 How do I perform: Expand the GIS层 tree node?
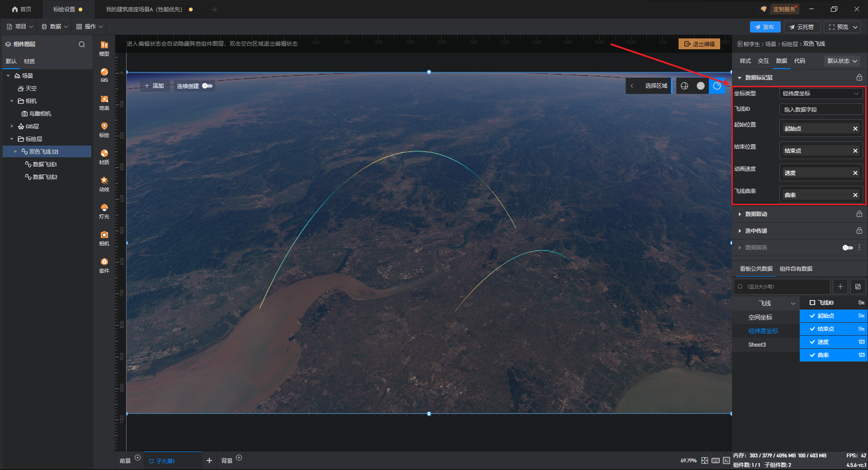(x=12, y=127)
